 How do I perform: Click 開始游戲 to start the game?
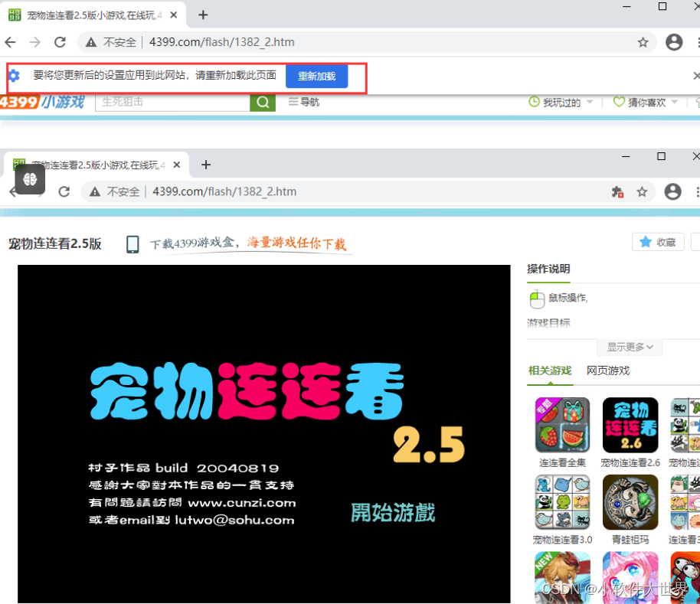392,512
